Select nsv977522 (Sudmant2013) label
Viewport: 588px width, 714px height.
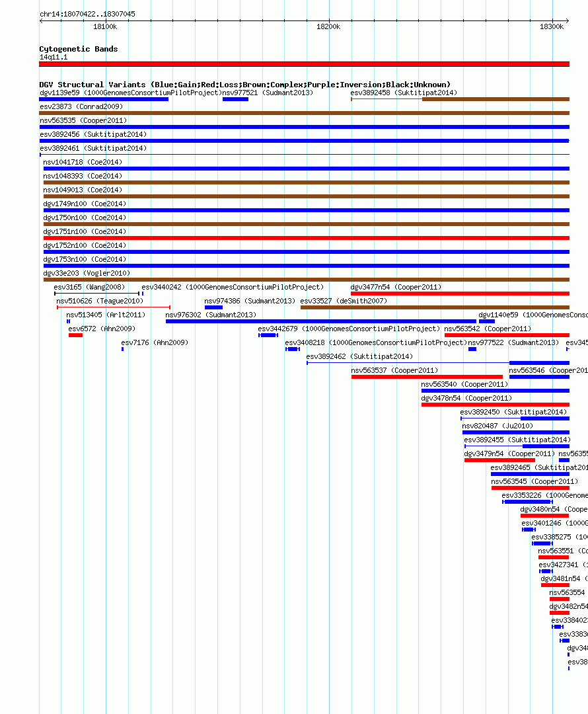pos(513,343)
